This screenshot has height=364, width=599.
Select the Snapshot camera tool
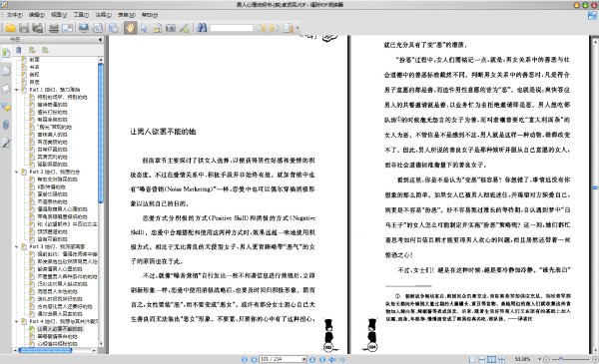click(x=171, y=28)
